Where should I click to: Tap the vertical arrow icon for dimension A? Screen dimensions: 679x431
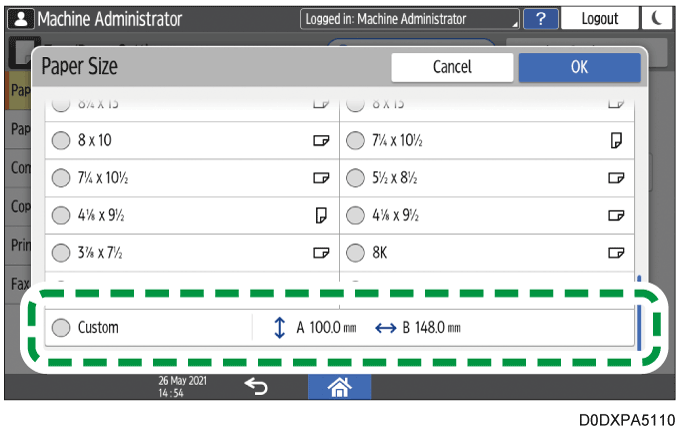pyautogui.click(x=279, y=327)
